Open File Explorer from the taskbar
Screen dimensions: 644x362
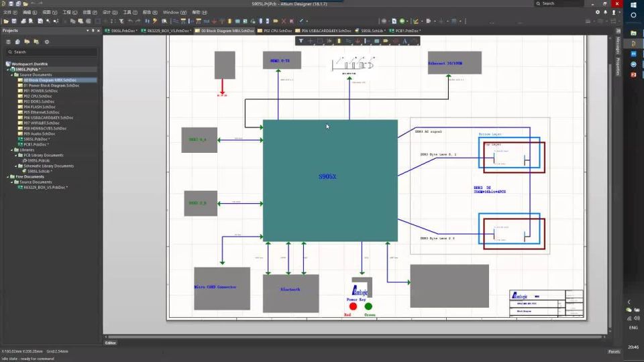[x=633, y=33]
